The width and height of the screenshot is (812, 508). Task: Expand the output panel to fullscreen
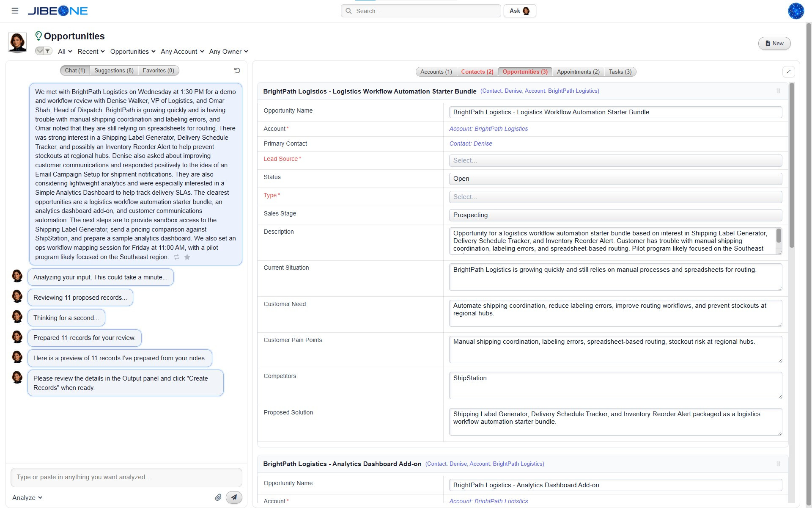788,72
